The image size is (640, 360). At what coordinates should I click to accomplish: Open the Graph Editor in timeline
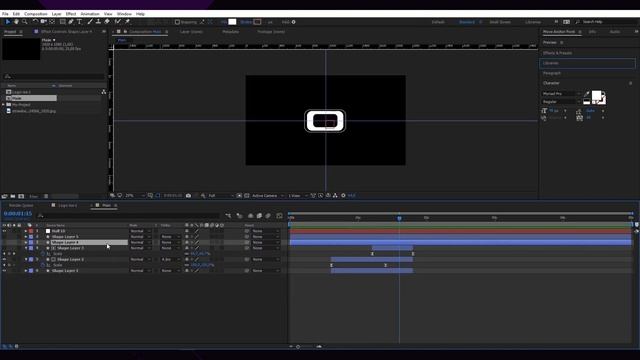tap(280, 216)
